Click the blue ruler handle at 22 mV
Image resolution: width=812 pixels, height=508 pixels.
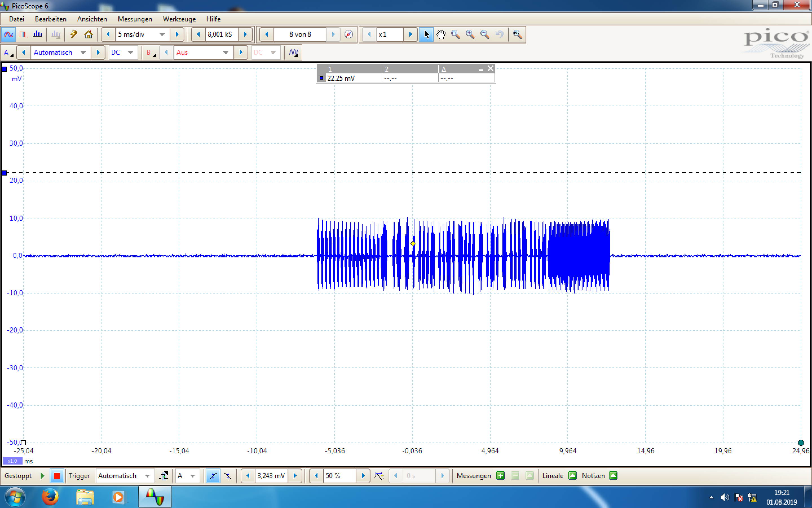(4, 173)
